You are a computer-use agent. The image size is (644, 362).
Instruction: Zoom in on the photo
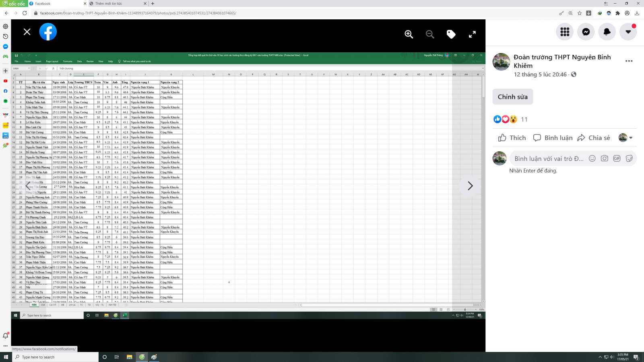click(409, 35)
